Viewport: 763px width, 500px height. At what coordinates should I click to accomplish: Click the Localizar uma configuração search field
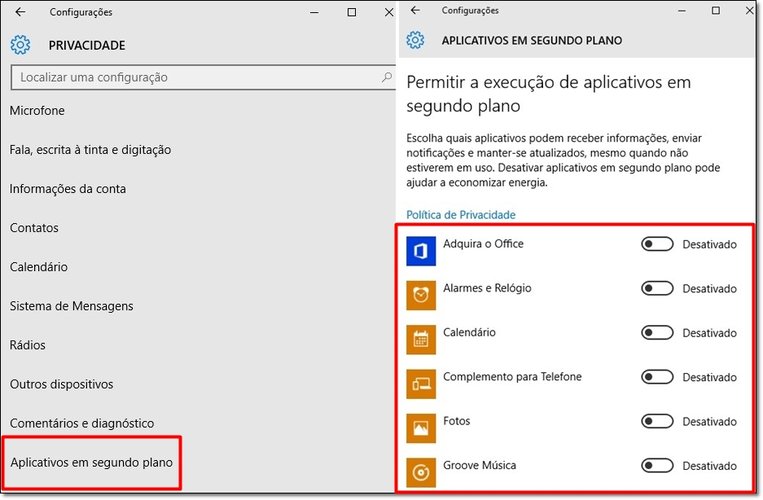(x=203, y=77)
